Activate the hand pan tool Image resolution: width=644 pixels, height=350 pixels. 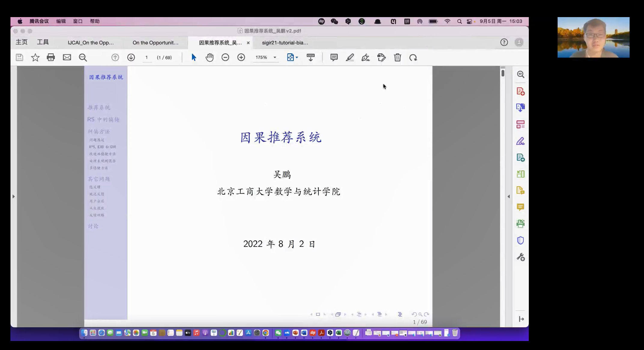pos(209,57)
